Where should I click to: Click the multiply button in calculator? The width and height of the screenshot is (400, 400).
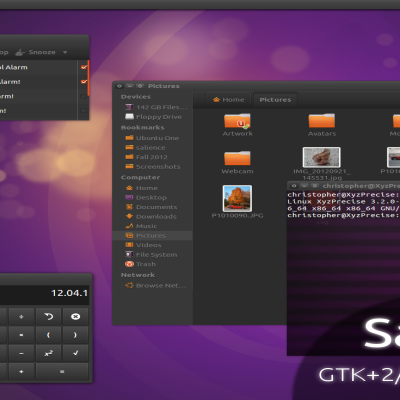[21, 335]
